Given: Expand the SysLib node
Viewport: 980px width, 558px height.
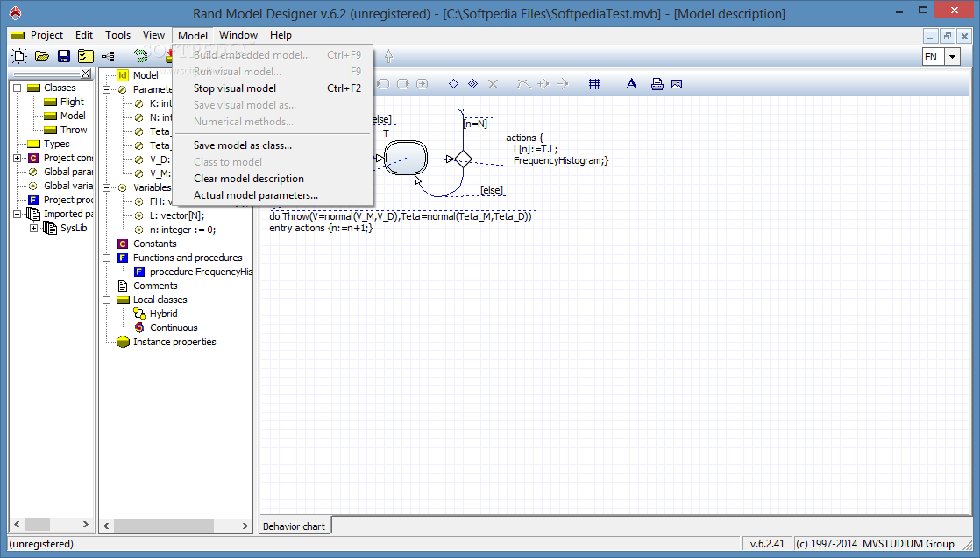Looking at the screenshot, I should [34, 228].
